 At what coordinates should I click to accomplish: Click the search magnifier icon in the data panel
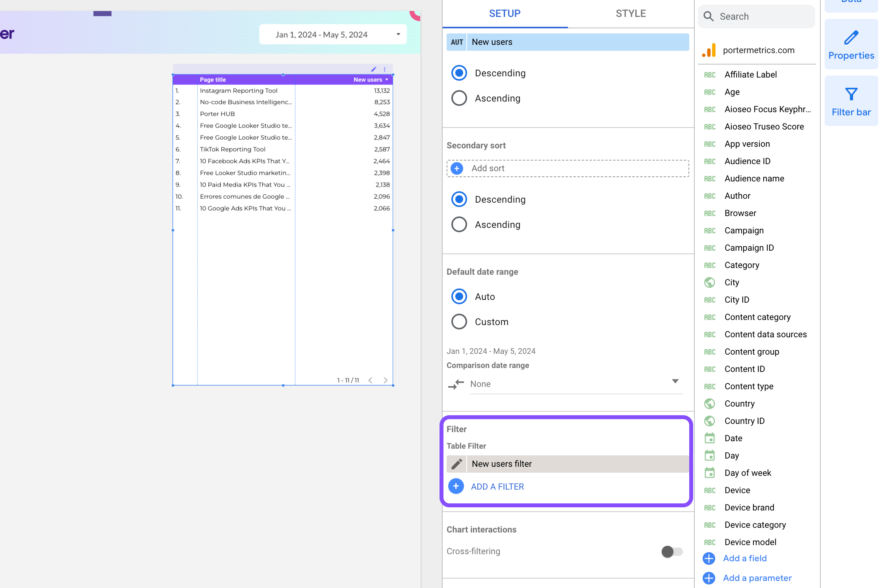pos(709,17)
